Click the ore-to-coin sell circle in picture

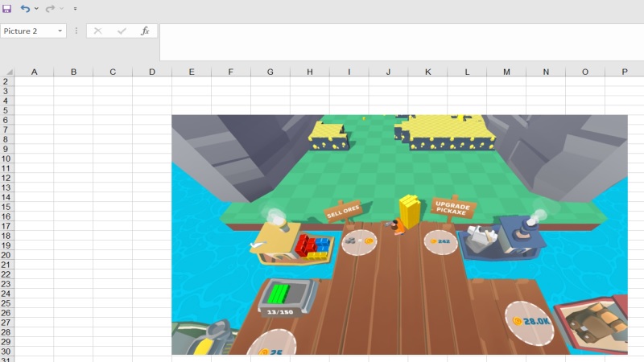[x=359, y=241]
